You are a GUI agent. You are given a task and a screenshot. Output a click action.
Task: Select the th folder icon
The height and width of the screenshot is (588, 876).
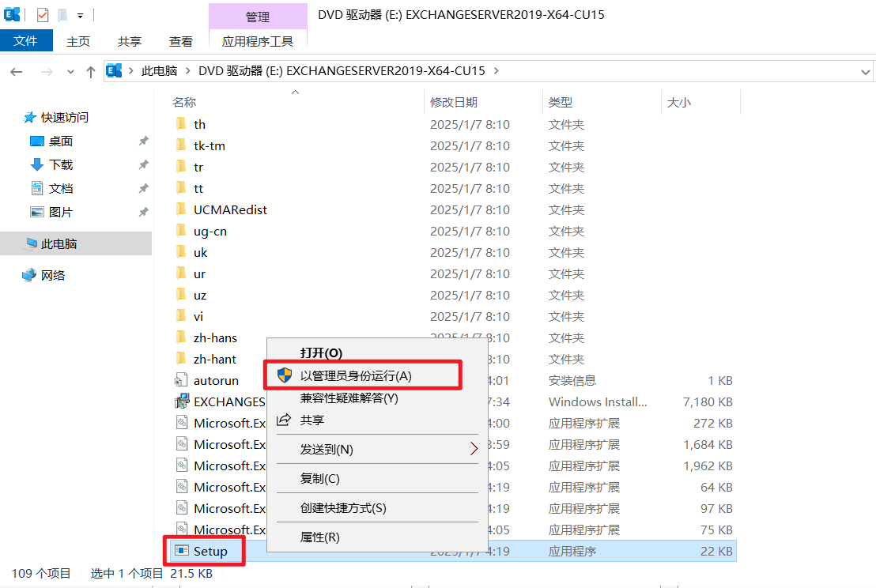[x=181, y=124]
